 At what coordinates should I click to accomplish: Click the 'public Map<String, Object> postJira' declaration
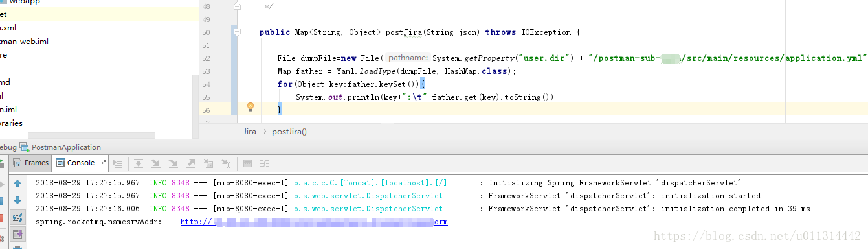coord(340,32)
